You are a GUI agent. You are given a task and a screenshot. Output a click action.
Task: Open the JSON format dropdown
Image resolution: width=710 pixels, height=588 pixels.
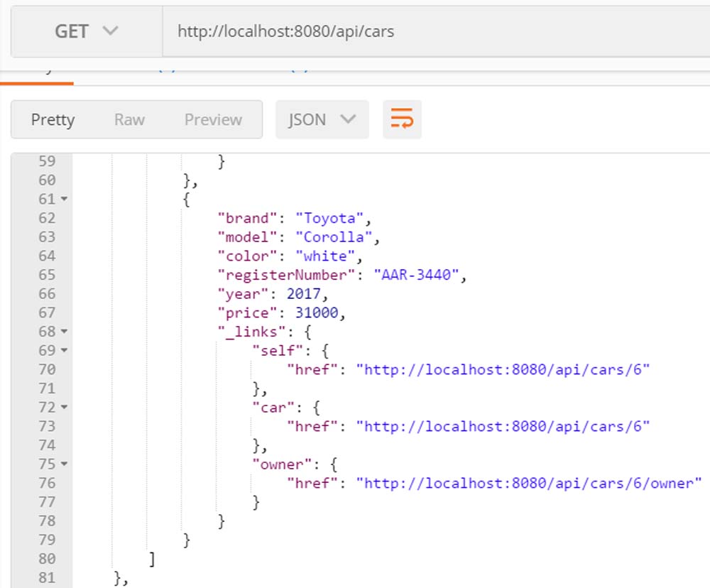pyautogui.click(x=322, y=119)
